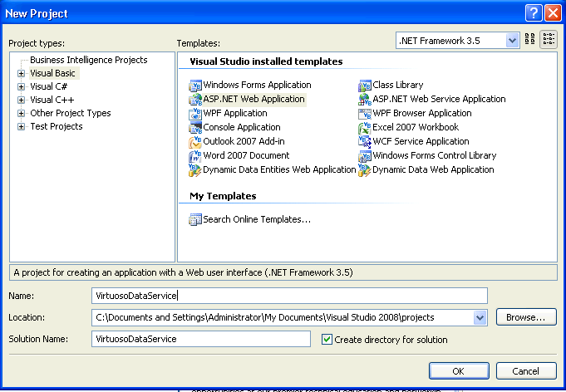This screenshot has height=392, width=566.
Task: Expand the Visual C++ project type node
Action: (x=21, y=100)
